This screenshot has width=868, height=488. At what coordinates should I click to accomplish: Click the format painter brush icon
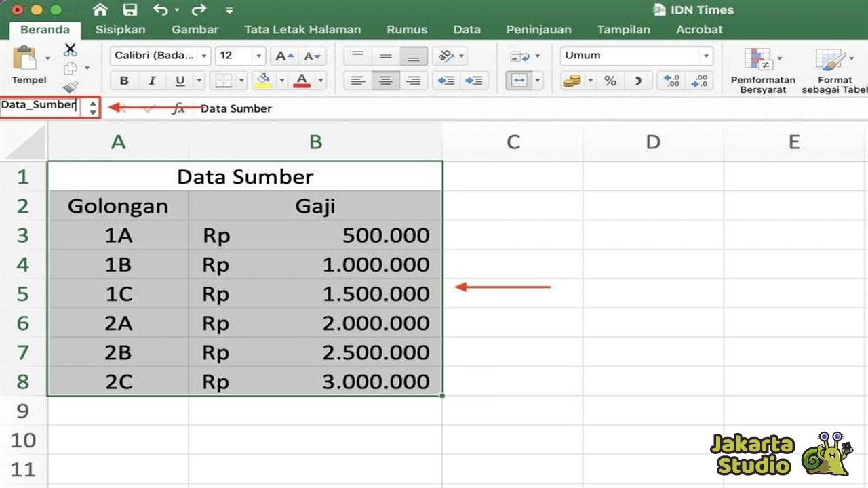[x=70, y=87]
